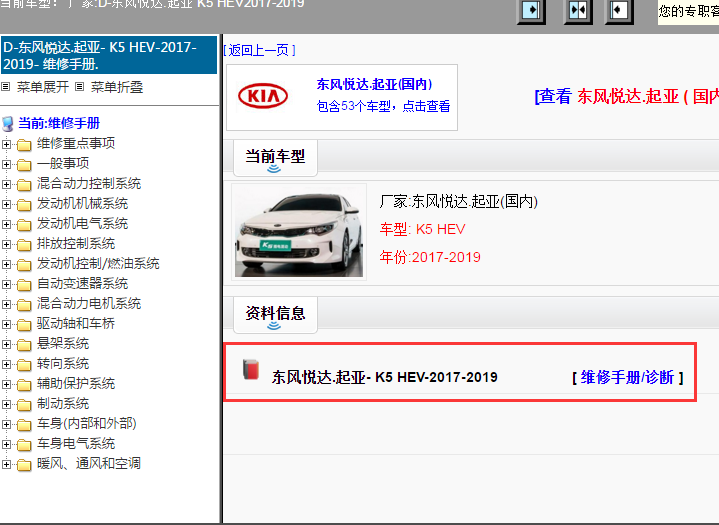Click the third panel layout icon in the top bar

point(619,10)
